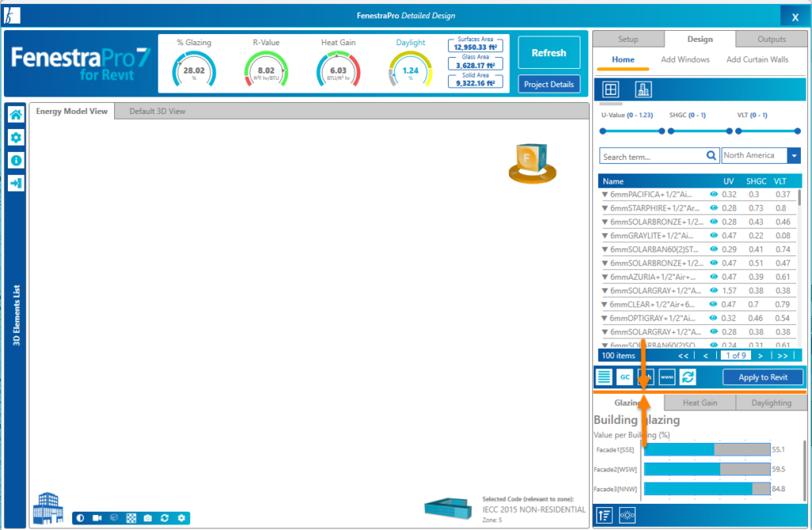
Task: Toggle the contrast icon in view toolbar
Action: point(80,517)
